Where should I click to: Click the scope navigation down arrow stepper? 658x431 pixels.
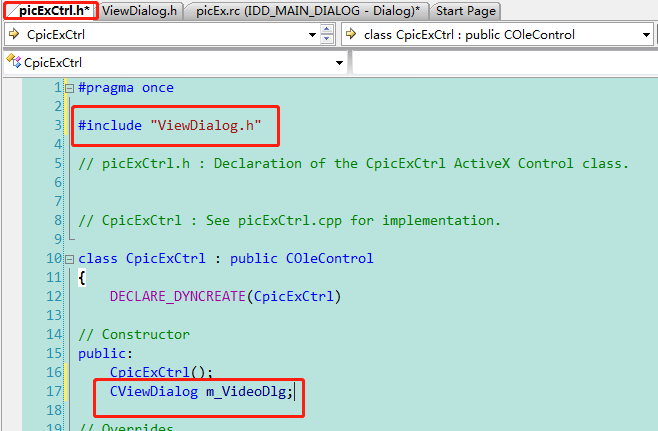tap(327, 39)
